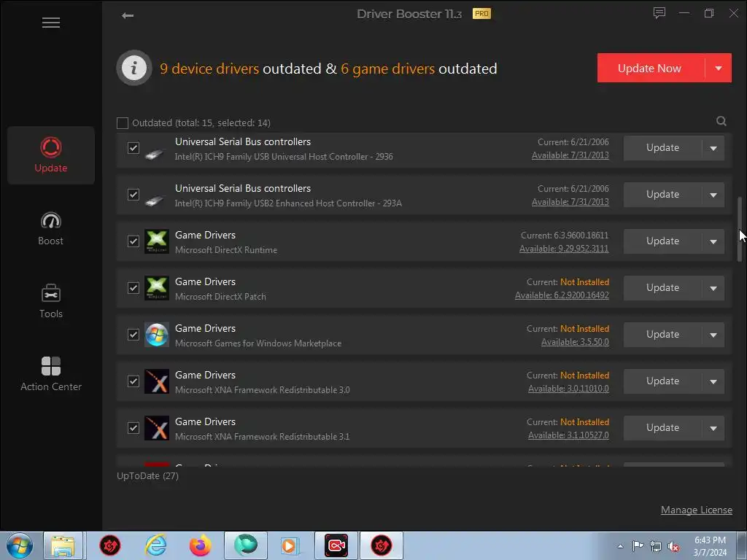
Task: Open dropdown for DirectX Patch update
Action: [713, 288]
